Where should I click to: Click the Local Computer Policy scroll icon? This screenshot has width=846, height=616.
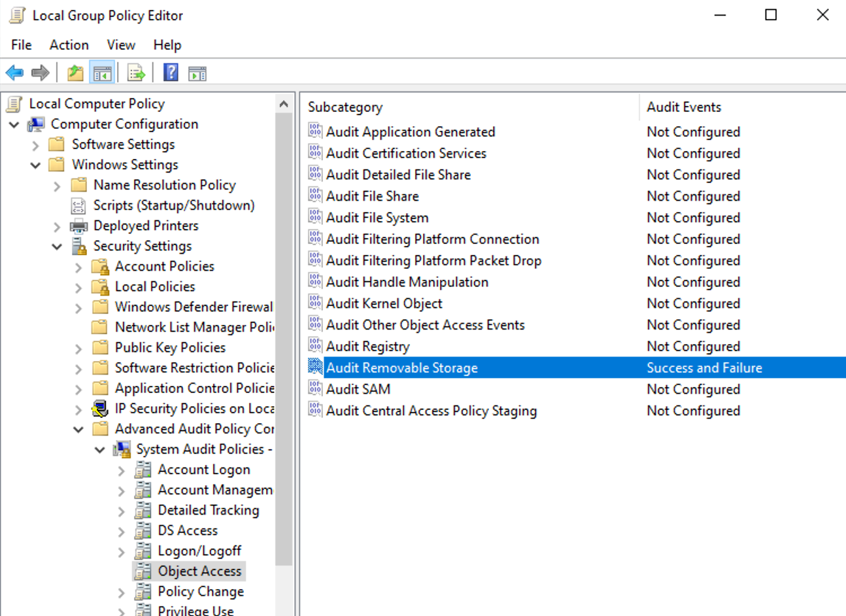14,104
